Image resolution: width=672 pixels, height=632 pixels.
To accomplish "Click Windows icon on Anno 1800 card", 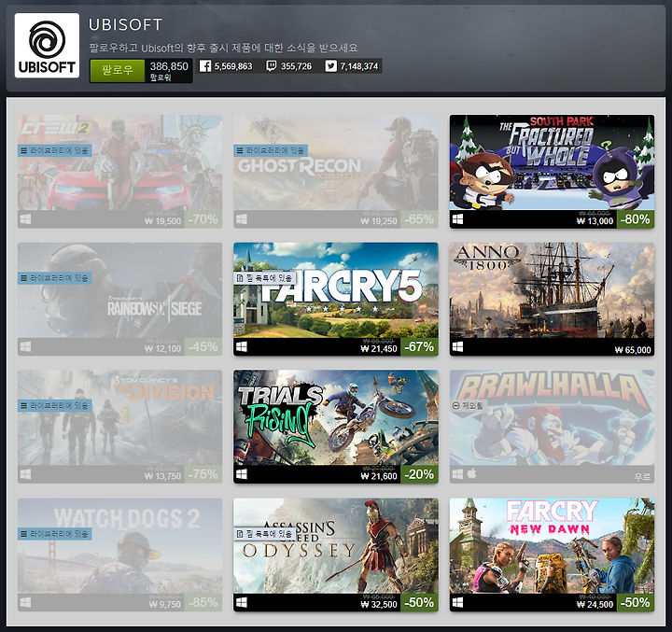I will [457, 346].
